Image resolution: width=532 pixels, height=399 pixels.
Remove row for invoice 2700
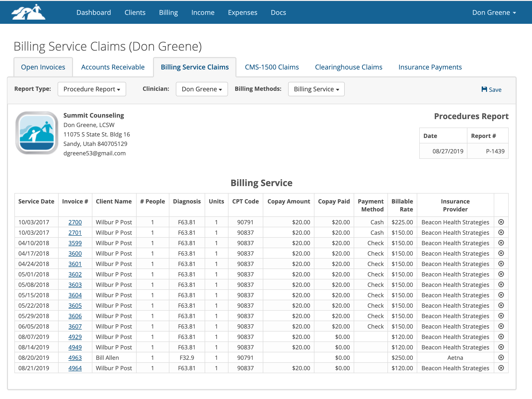coord(501,222)
